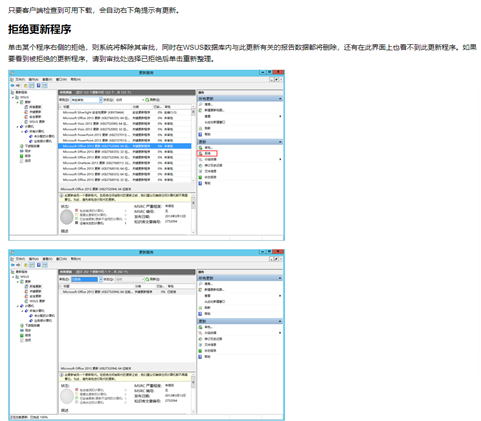This screenshot has width=481, height=421.
Task: Collapse the 计算机 node arrow in lower console tree
Action: tap(18, 306)
